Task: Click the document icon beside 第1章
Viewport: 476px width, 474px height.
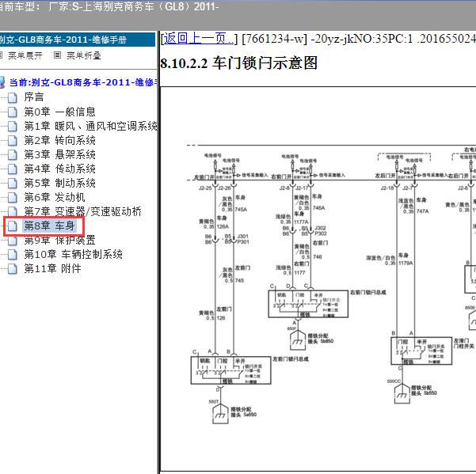Action: pyautogui.click(x=13, y=126)
